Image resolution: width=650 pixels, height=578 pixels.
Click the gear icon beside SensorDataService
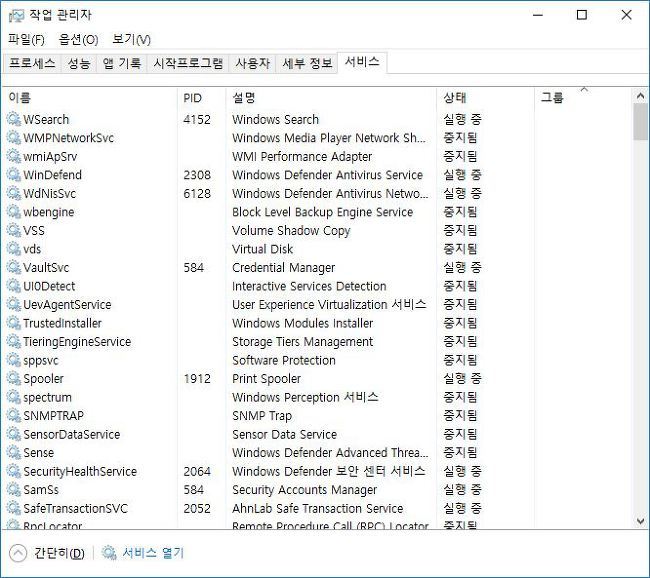pos(14,434)
